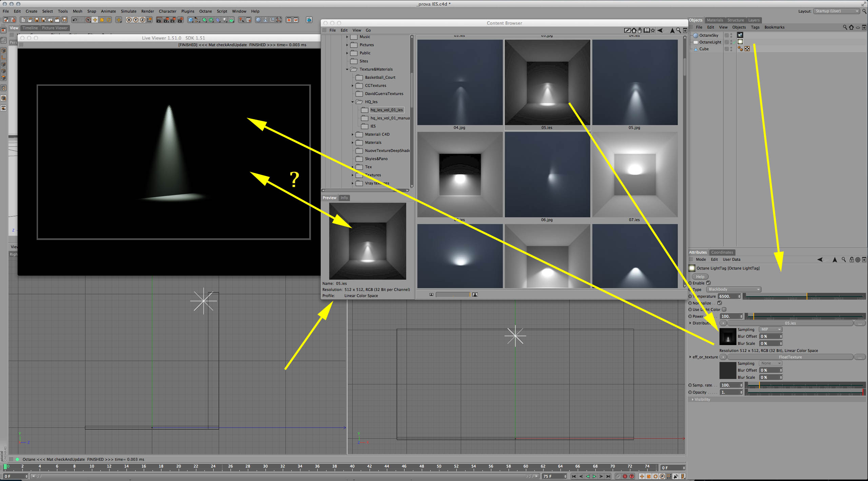868x481 pixels.
Task: Click the Help button in Attributes
Action: [x=700, y=277]
